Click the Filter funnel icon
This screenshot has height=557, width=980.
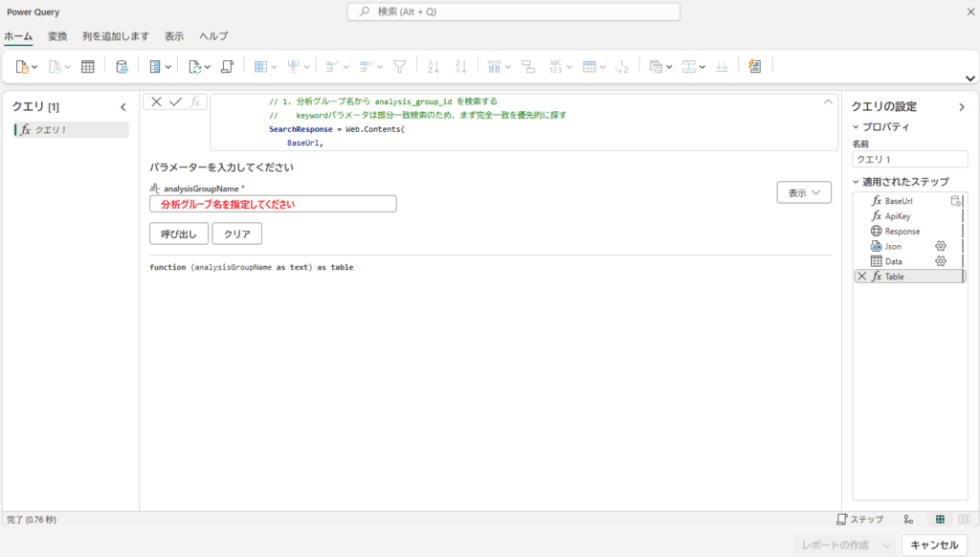click(400, 66)
